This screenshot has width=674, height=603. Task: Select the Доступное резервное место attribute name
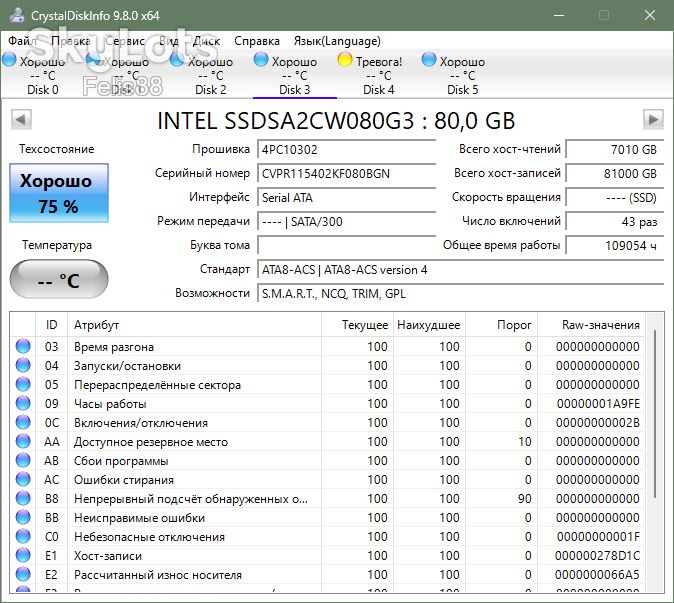point(151,442)
